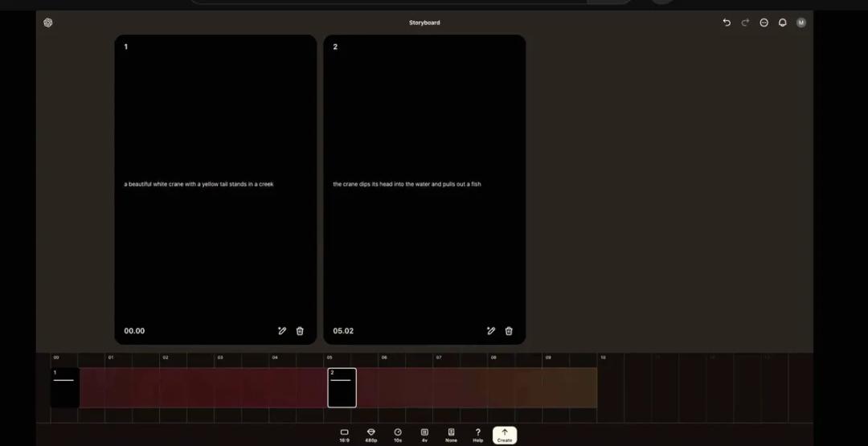The image size is (868, 446).
Task: Open Help from the bottom toolbar
Action: click(477, 435)
